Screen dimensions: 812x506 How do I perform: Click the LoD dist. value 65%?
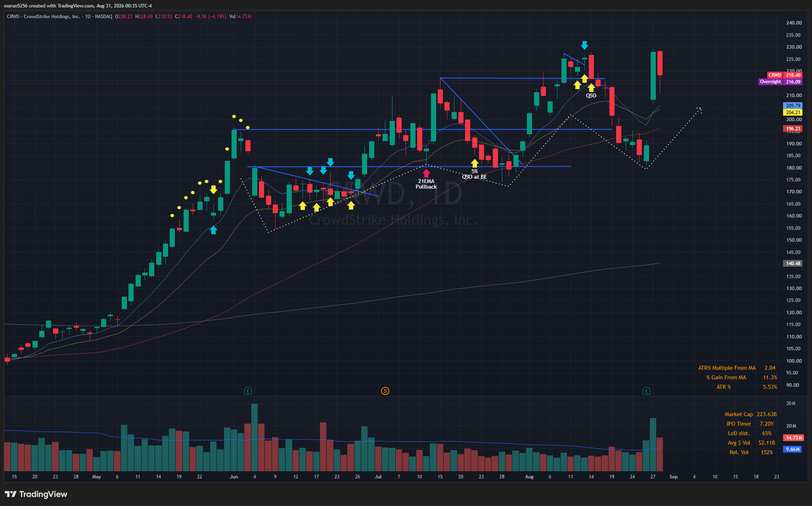pyautogui.click(x=767, y=433)
